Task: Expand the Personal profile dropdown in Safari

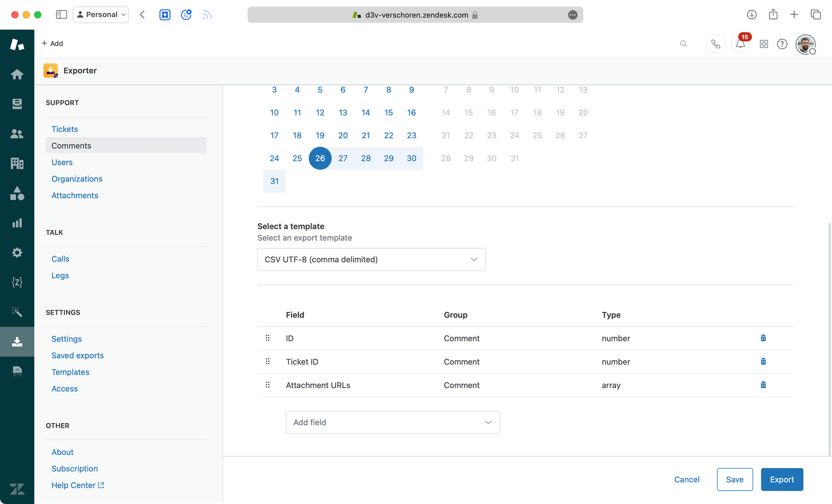Action: coord(101,15)
